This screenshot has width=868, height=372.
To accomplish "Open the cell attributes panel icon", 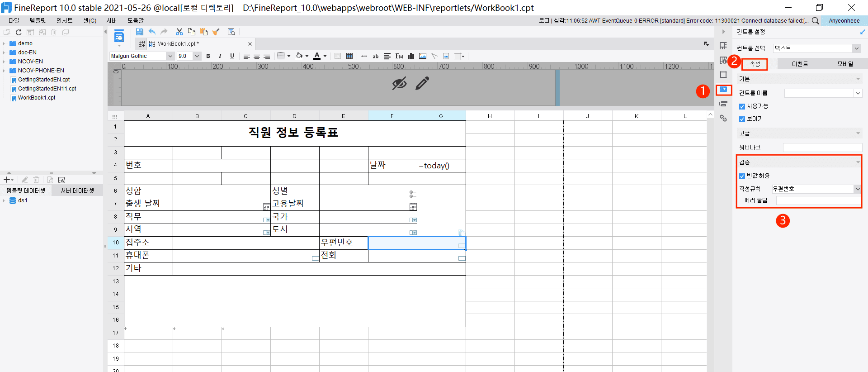I will (x=723, y=60).
